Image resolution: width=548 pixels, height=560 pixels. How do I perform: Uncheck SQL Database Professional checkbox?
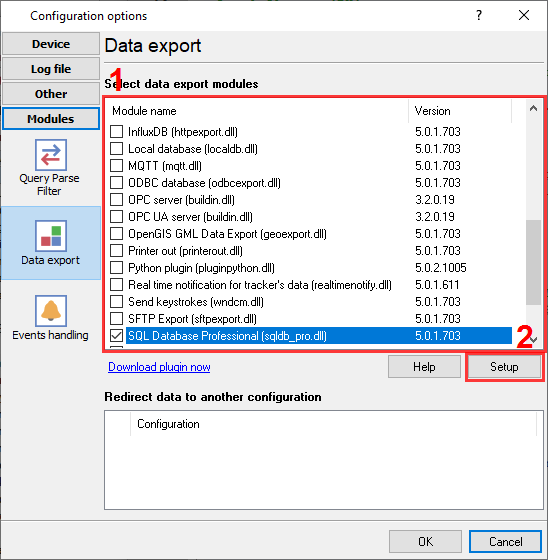tap(116, 336)
